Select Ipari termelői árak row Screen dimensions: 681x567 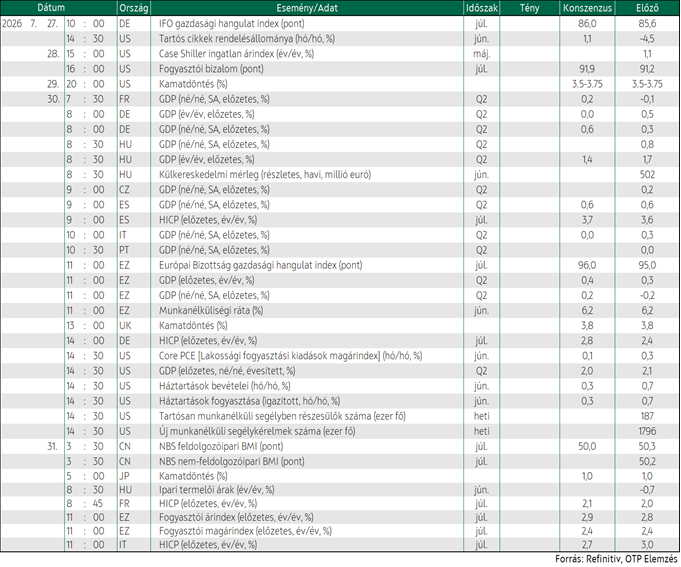[x=340, y=490]
